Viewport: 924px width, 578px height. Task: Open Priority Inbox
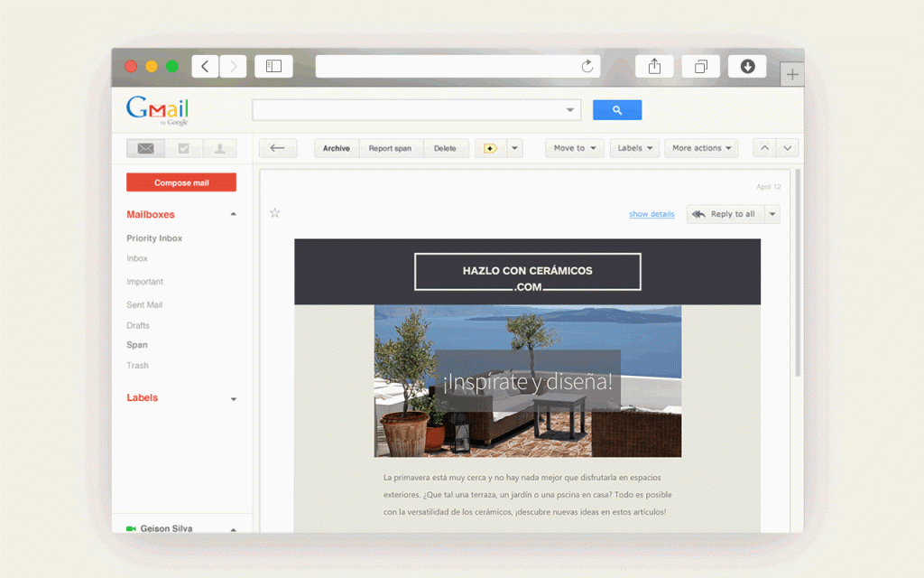[154, 238]
